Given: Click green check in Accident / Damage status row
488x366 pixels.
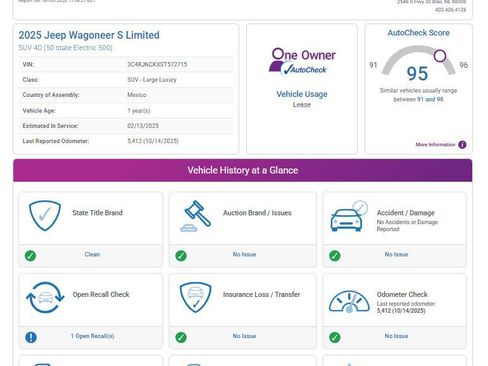Looking at the screenshot, I should pos(335,256).
